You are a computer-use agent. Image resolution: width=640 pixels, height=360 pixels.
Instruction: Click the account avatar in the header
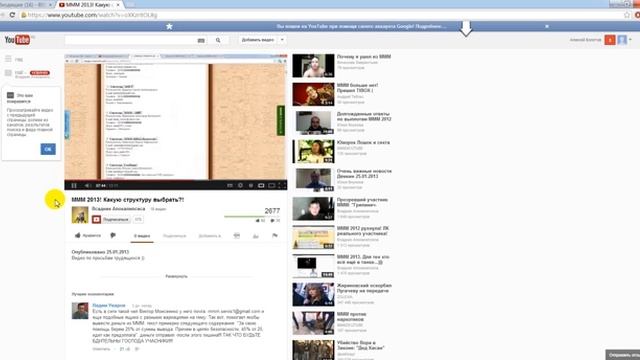[622, 40]
